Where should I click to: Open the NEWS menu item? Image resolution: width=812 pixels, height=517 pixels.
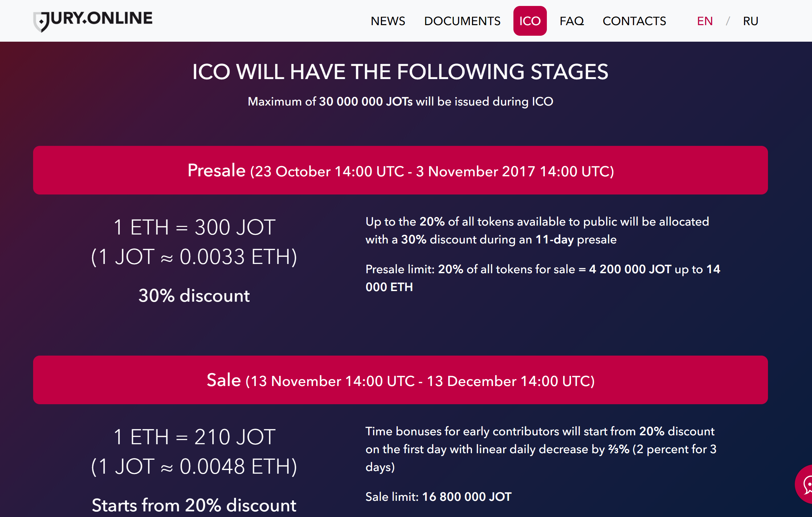click(388, 21)
